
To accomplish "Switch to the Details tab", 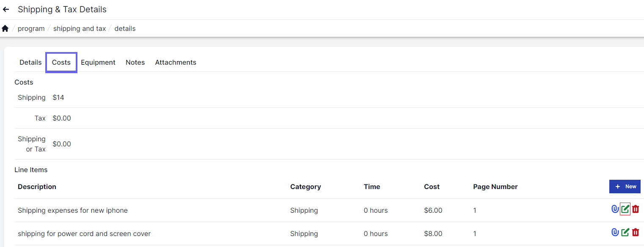I will pos(30,62).
